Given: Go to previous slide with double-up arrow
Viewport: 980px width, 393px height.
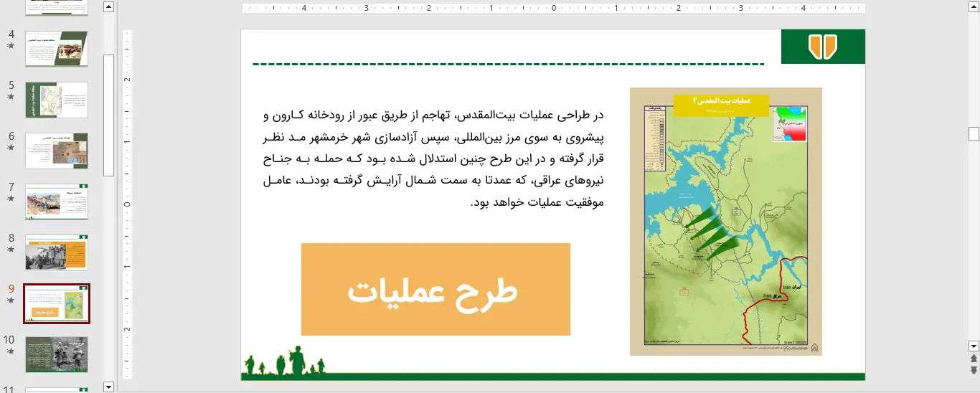Looking at the screenshot, I should [974, 359].
